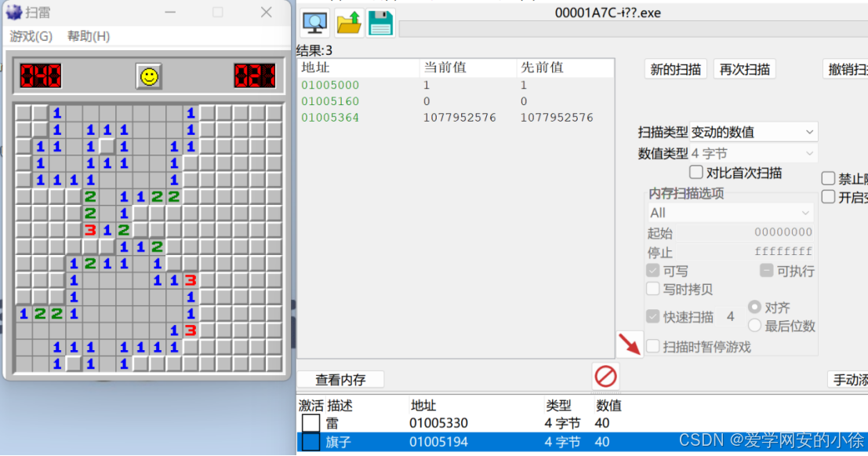Click the 先前值 column header
Screen dimensions: 868x456
(565, 67)
